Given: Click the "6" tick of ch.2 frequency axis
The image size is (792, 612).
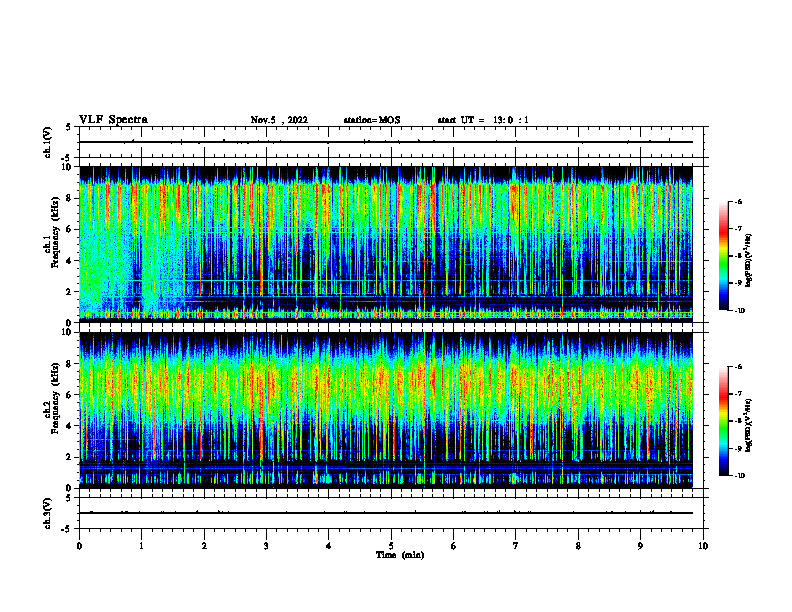Looking at the screenshot, I should [69, 395].
